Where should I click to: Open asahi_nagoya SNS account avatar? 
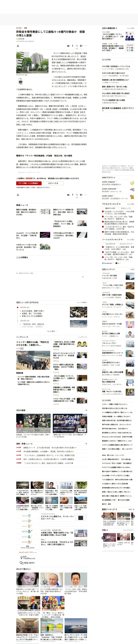pos(132,183)
